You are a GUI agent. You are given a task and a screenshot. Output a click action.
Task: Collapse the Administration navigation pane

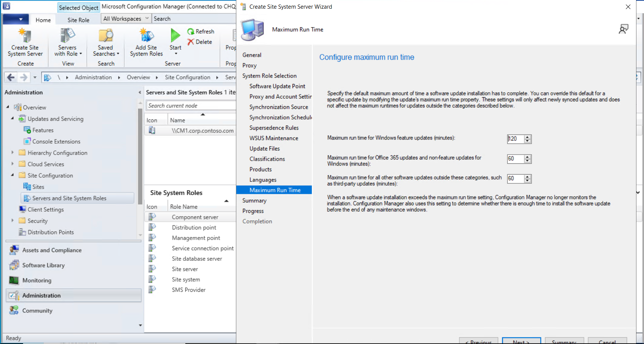click(x=140, y=92)
